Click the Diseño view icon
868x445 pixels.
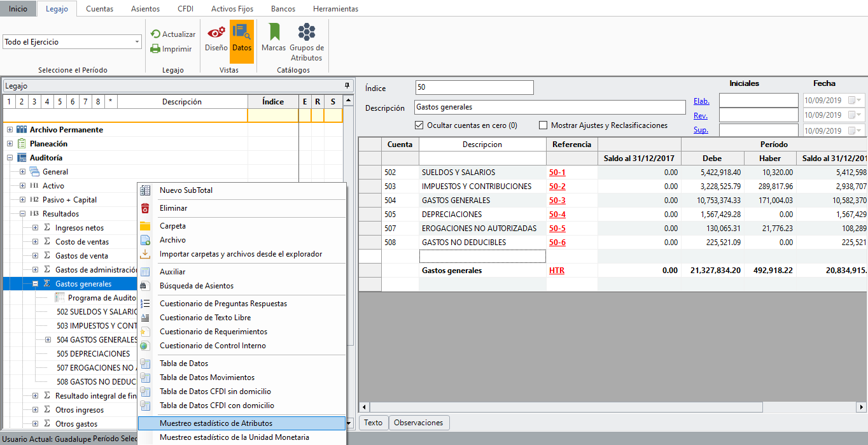[x=216, y=33]
